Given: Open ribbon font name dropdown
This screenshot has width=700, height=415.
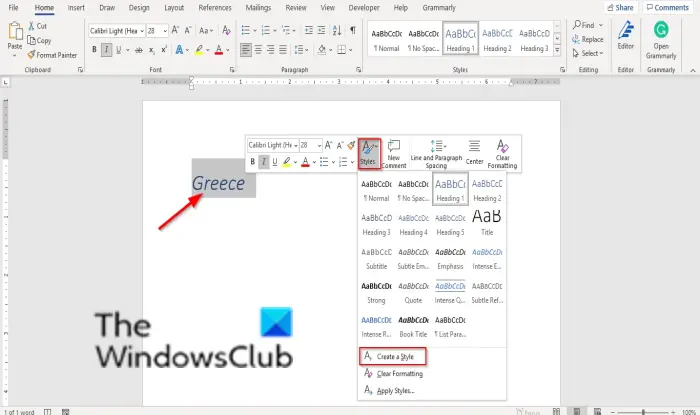Looking at the screenshot, I should [x=142, y=31].
